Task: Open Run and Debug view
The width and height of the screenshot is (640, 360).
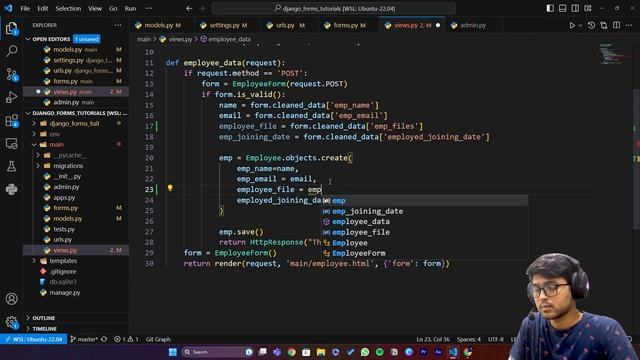Action: (11, 97)
